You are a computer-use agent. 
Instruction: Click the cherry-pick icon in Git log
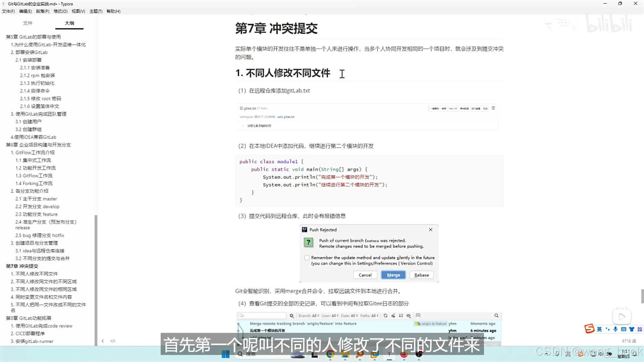click(x=393, y=316)
